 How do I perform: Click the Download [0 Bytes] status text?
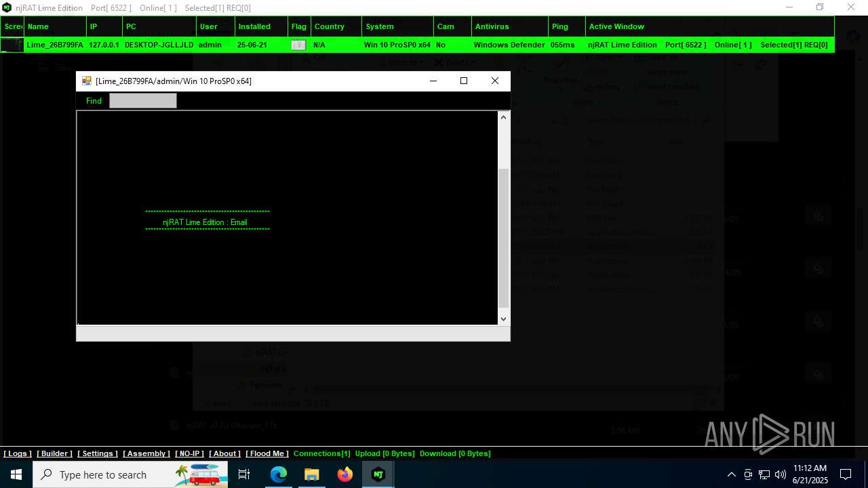[455, 453]
